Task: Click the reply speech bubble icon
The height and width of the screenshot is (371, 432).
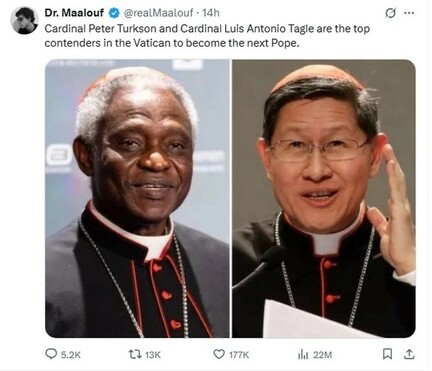Action: (x=51, y=354)
